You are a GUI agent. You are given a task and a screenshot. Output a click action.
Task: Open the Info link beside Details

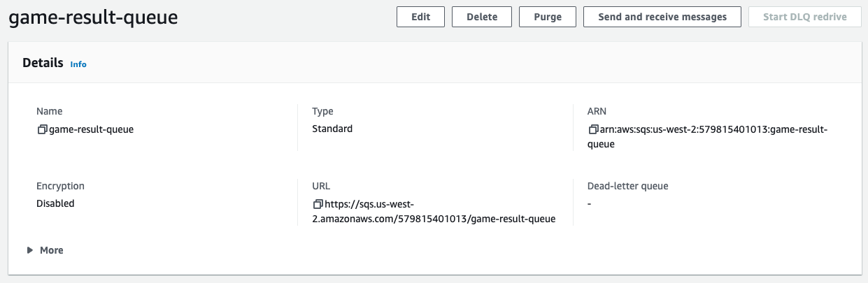(x=78, y=64)
